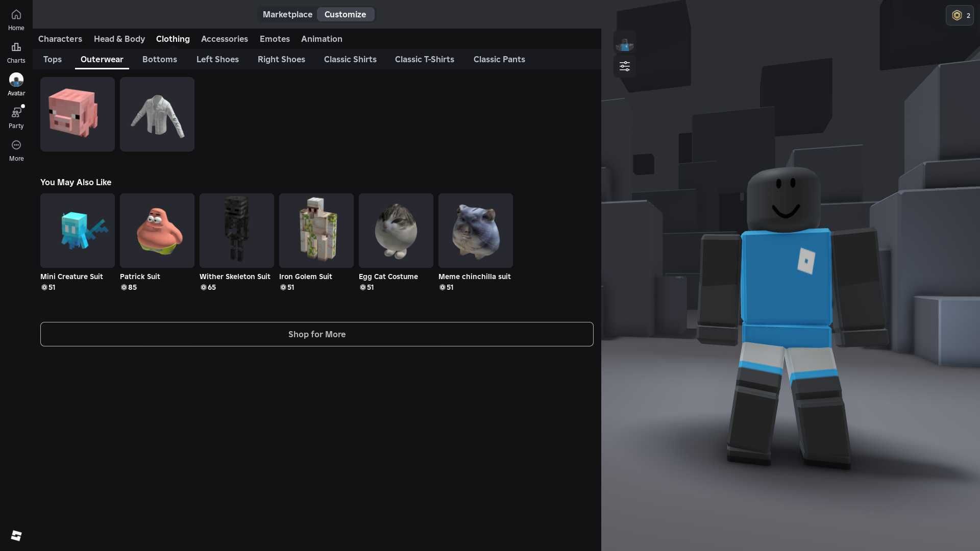
Task: Select the Outerwear tab
Action: click(x=102, y=59)
